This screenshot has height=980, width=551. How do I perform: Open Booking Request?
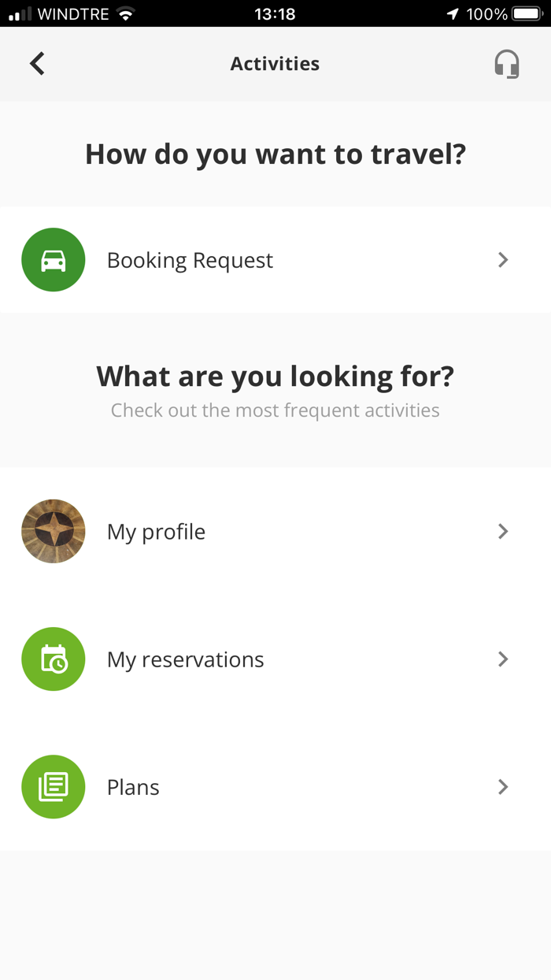tap(190, 260)
